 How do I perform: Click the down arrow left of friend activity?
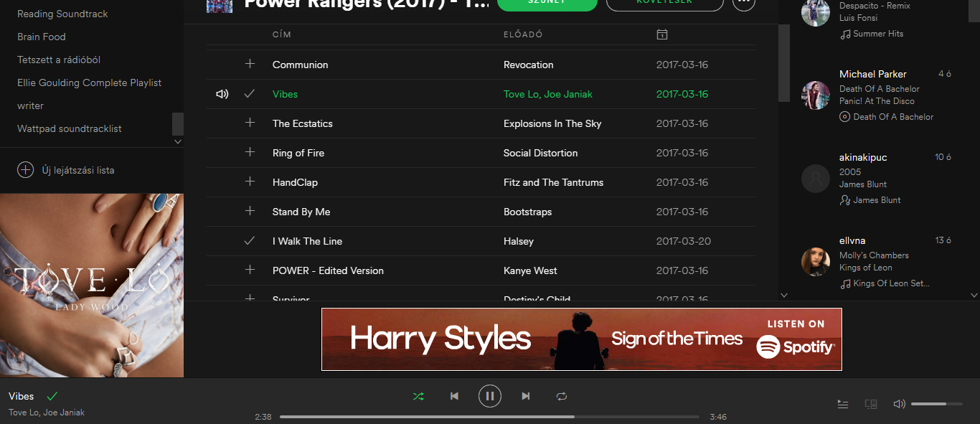784,295
